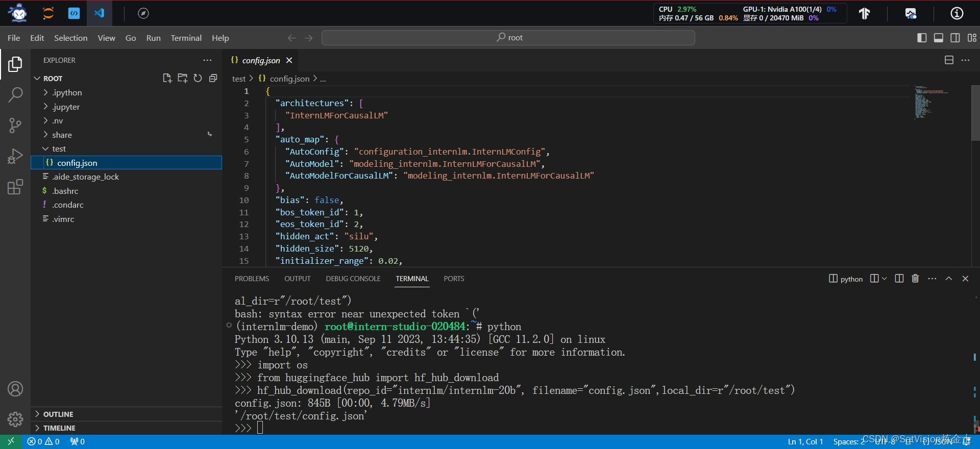This screenshot has width=980, height=449.
Task: Open the Run and Debug view
Action: pos(15,156)
